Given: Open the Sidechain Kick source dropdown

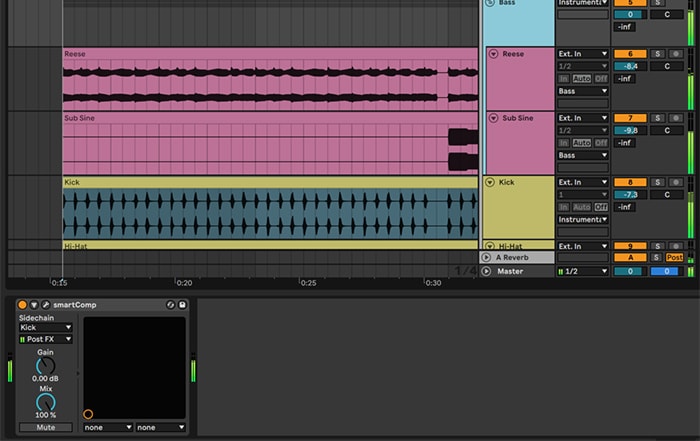Looking at the screenshot, I should tap(46, 328).
